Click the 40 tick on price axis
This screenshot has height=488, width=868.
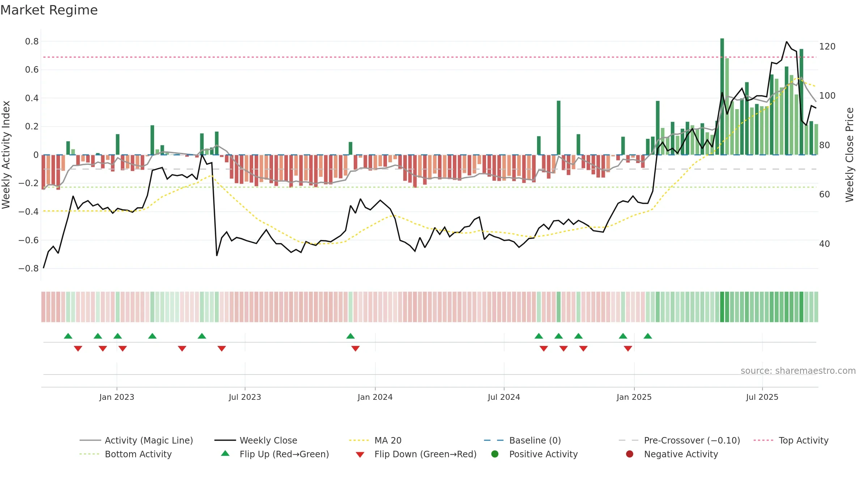click(x=825, y=244)
